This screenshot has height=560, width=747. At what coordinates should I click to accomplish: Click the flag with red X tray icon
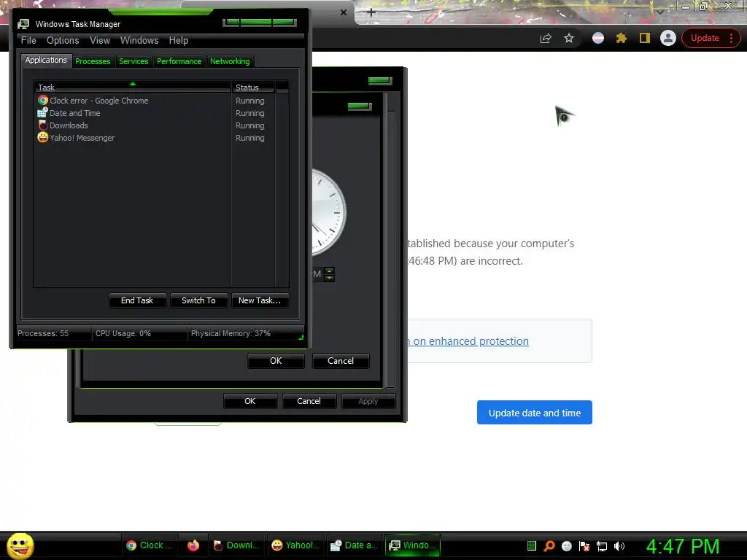(584, 545)
